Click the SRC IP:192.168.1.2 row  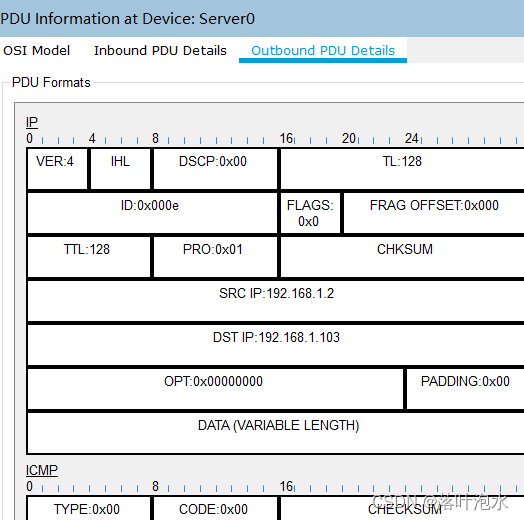tap(276, 301)
